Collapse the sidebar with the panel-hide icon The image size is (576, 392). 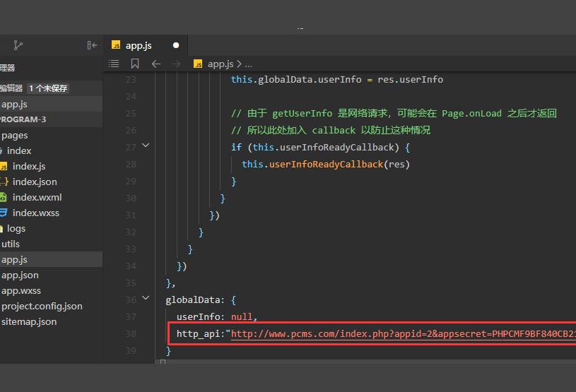[x=92, y=45]
